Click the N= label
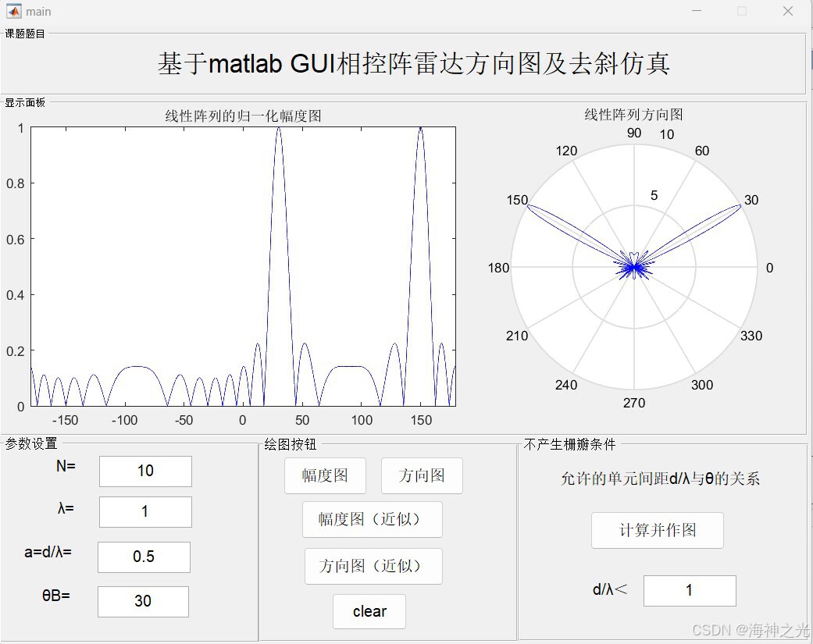Image resolution: width=813 pixels, height=644 pixels. (66, 466)
